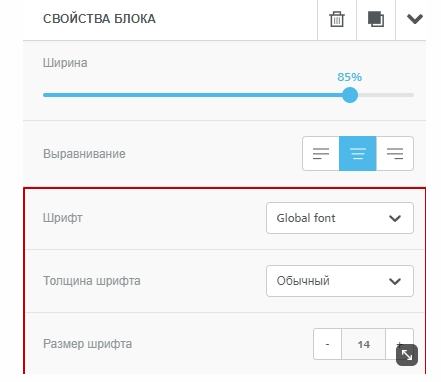The height and width of the screenshot is (382, 441).
Task: Click the font size value field 14
Action: click(x=363, y=344)
